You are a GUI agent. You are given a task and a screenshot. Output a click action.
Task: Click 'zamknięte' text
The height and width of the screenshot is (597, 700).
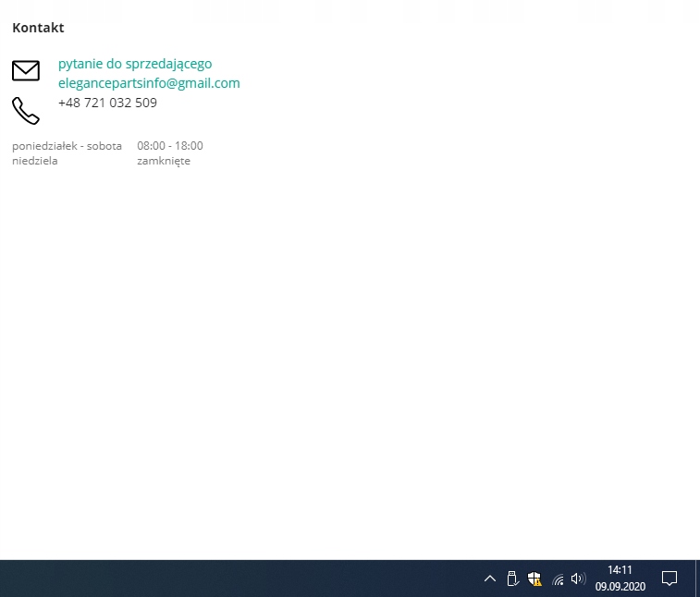164,161
